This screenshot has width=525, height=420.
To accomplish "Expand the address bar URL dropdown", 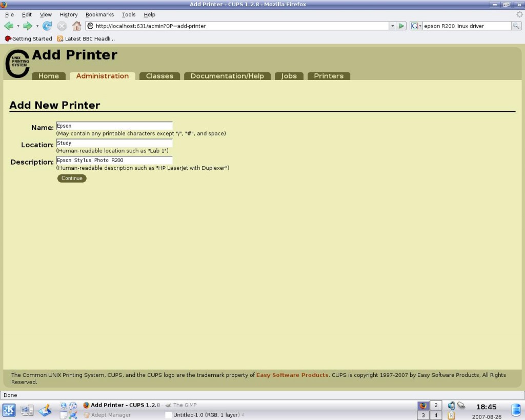I will (x=392, y=26).
